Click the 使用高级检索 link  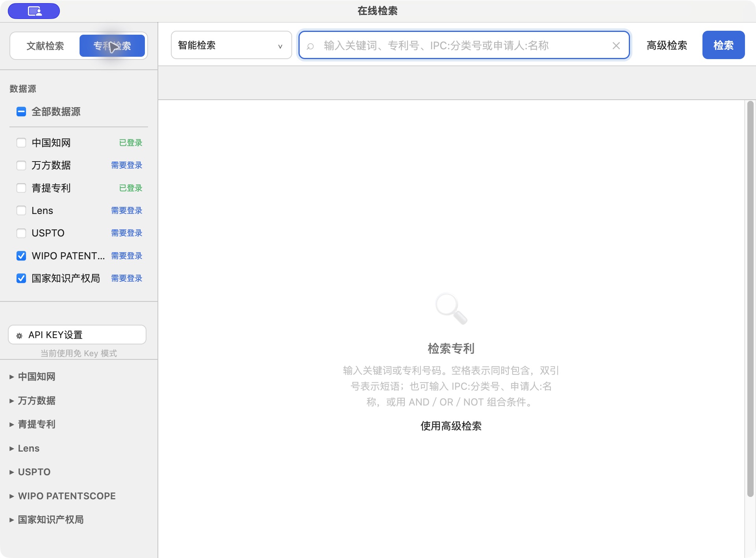pyautogui.click(x=451, y=426)
